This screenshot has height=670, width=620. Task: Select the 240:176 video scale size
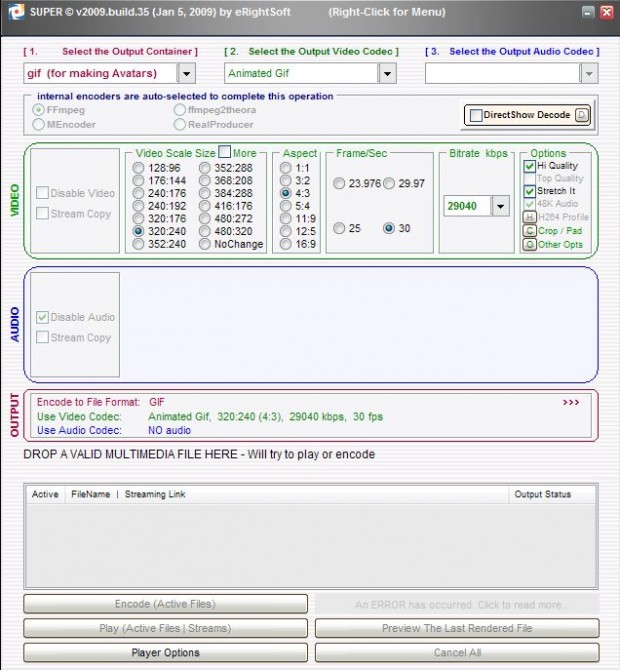(138, 193)
